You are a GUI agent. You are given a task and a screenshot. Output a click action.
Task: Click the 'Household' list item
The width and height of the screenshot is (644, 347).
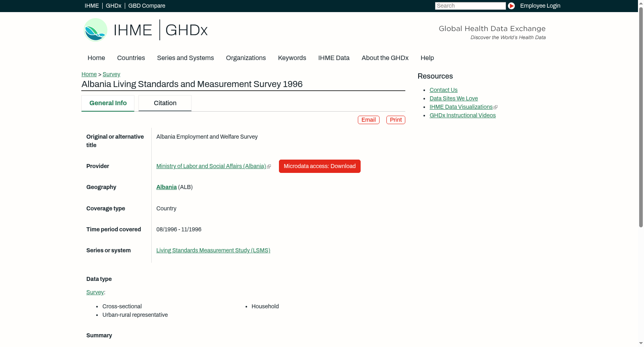pyautogui.click(x=265, y=306)
